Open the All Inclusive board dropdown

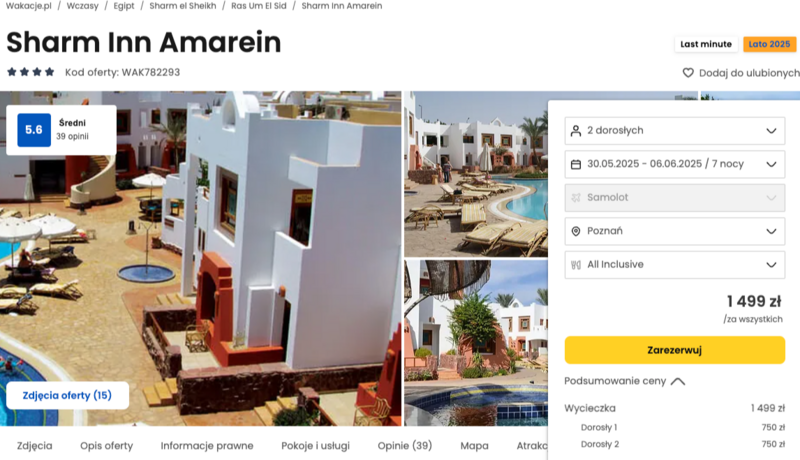674,265
